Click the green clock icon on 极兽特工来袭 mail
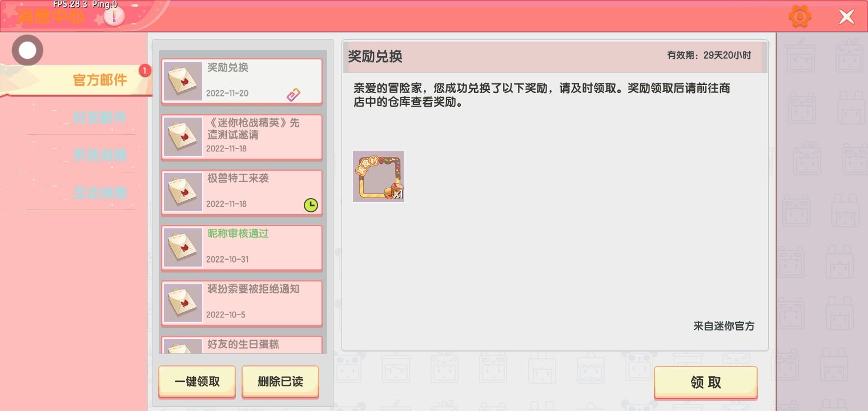 (x=311, y=205)
